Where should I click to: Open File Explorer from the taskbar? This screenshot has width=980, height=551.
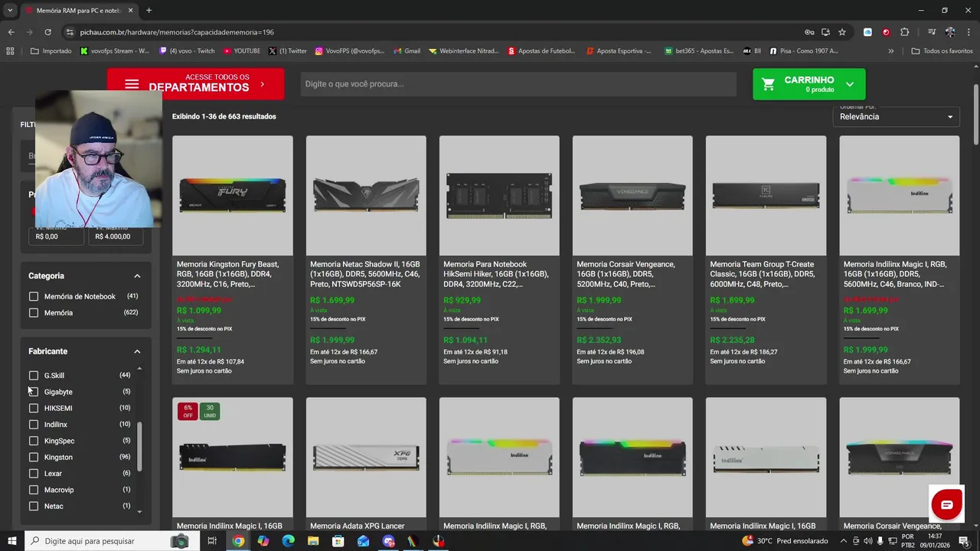(313, 541)
